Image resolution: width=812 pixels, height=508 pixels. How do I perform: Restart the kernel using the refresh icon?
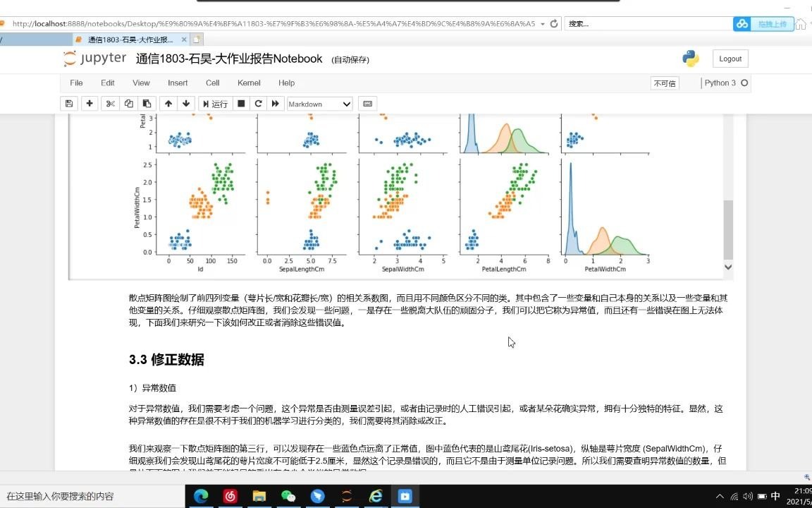(x=258, y=104)
